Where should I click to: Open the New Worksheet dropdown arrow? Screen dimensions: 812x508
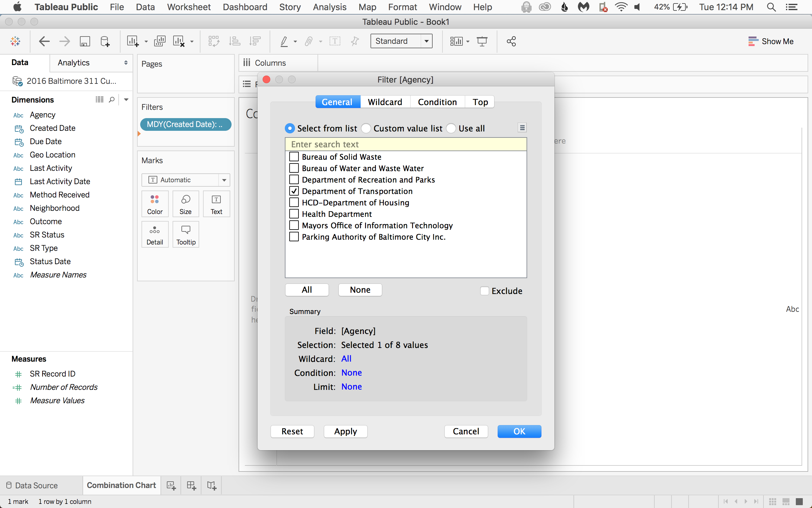coord(146,42)
